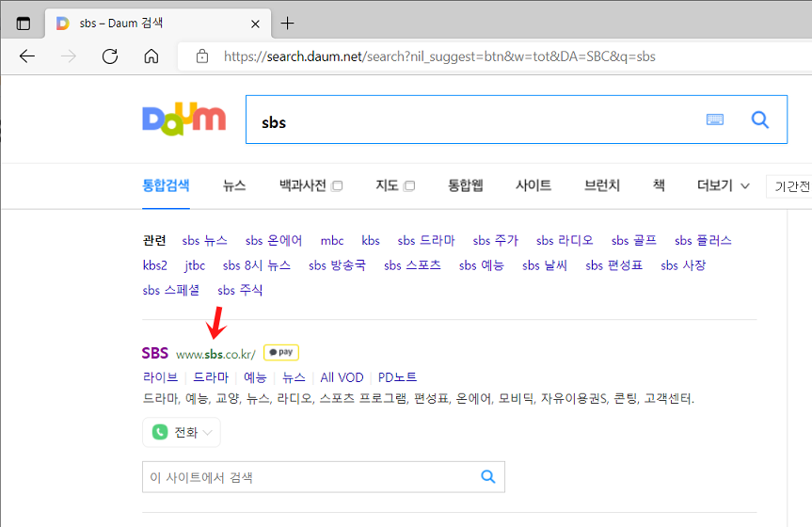Click the green phone icon

160,432
